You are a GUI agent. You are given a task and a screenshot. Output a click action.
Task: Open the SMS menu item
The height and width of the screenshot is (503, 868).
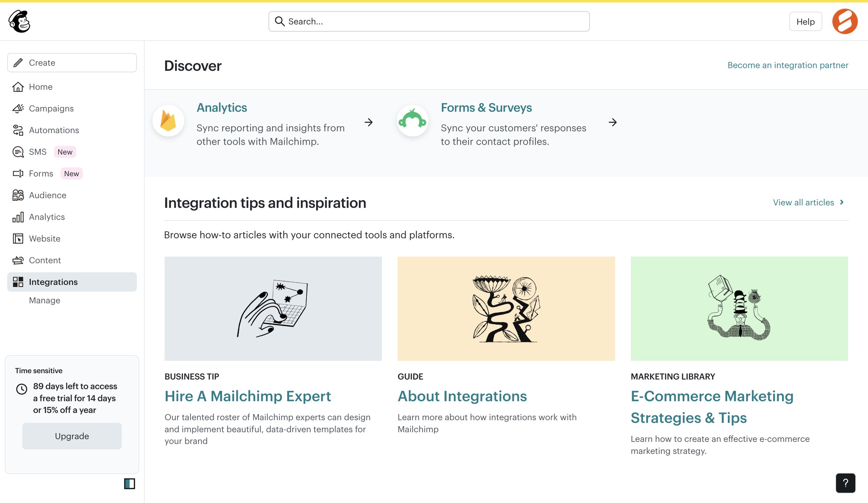pyautogui.click(x=72, y=152)
